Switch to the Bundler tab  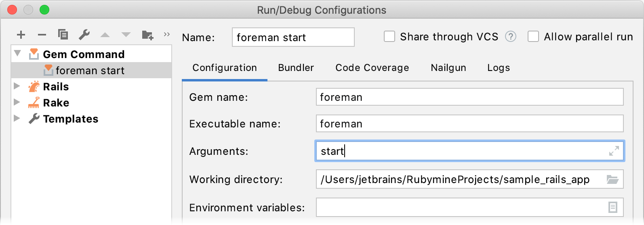click(296, 68)
